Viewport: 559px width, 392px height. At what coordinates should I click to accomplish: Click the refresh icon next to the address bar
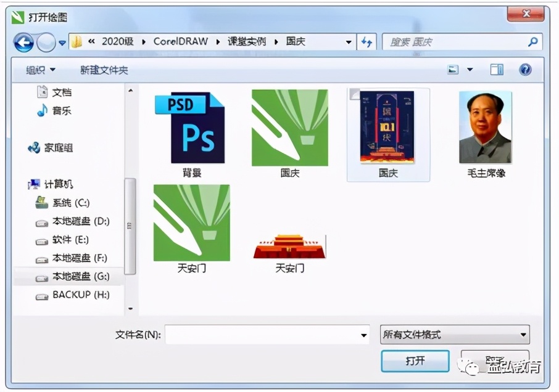[366, 42]
